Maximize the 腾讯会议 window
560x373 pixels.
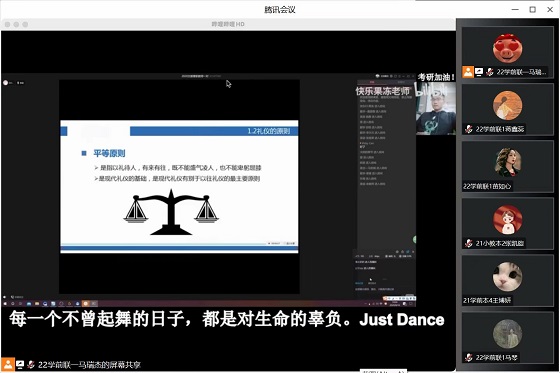[x=532, y=10]
